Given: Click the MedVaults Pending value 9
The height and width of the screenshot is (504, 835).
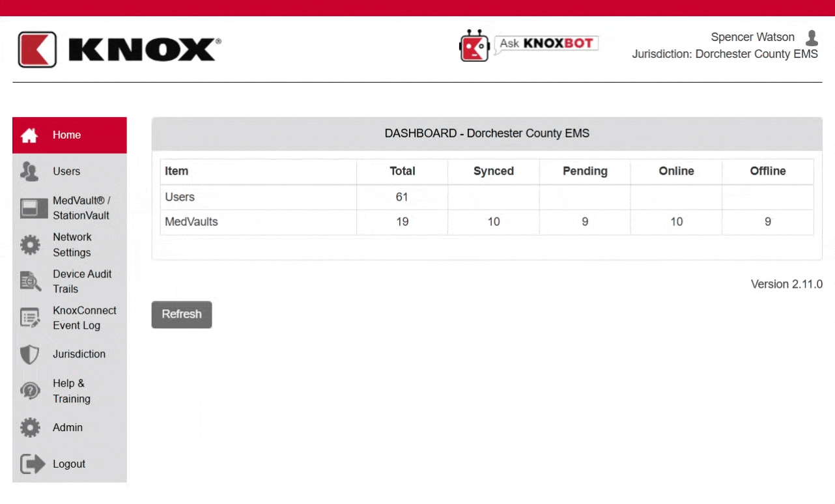Looking at the screenshot, I should (585, 222).
